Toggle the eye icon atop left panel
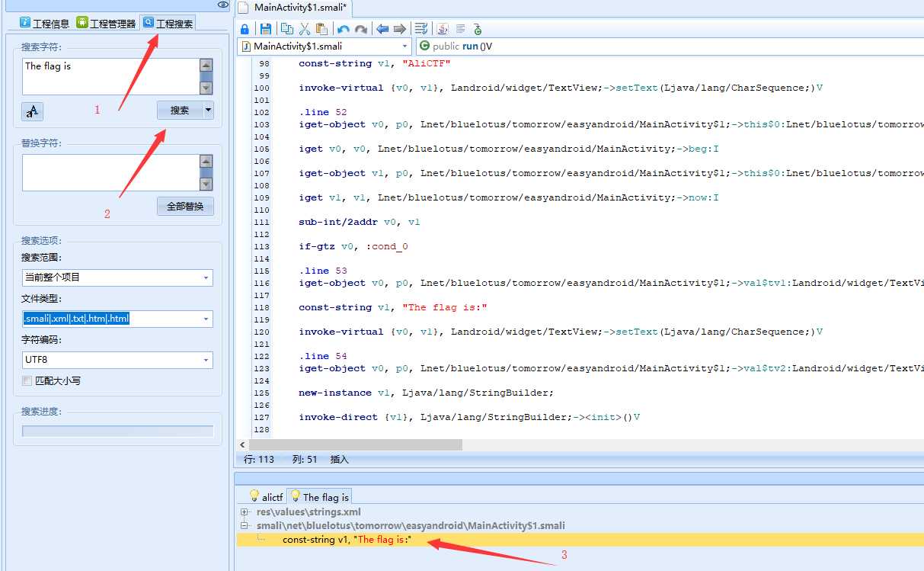Screen dimensions: 924x571 (x=222, y=5)
